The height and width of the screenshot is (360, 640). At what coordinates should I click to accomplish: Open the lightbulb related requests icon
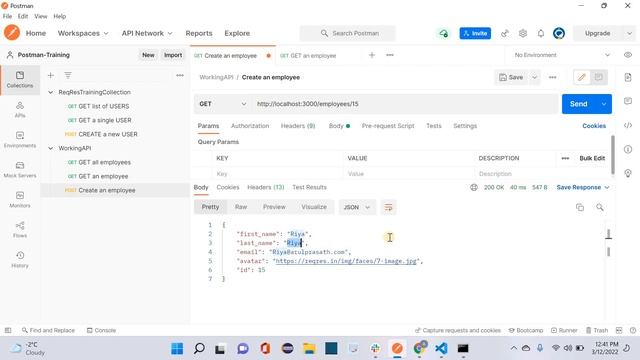click(628, 173)
